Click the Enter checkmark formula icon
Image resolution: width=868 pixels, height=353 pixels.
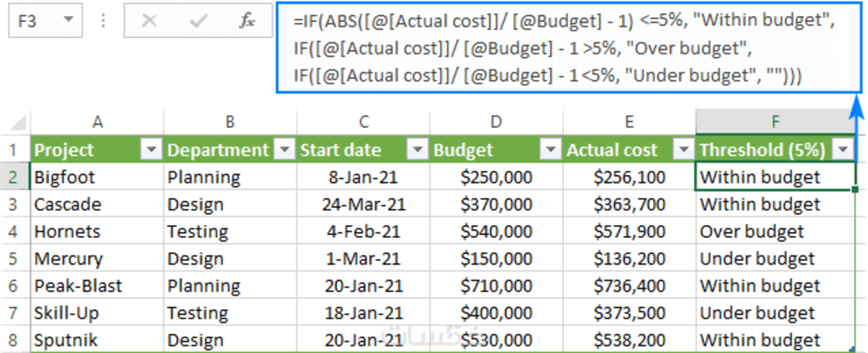(x=198, y=21)
